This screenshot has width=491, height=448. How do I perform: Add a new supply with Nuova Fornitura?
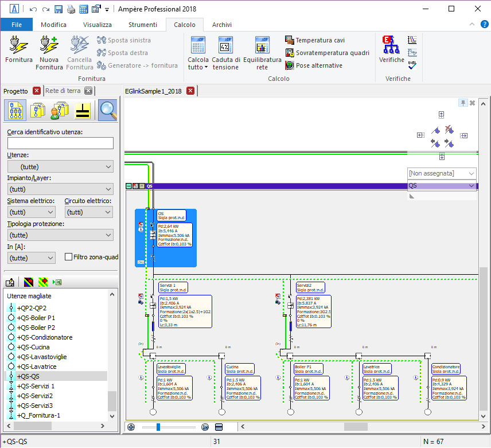pyautogui.click(x=49, y=53)
